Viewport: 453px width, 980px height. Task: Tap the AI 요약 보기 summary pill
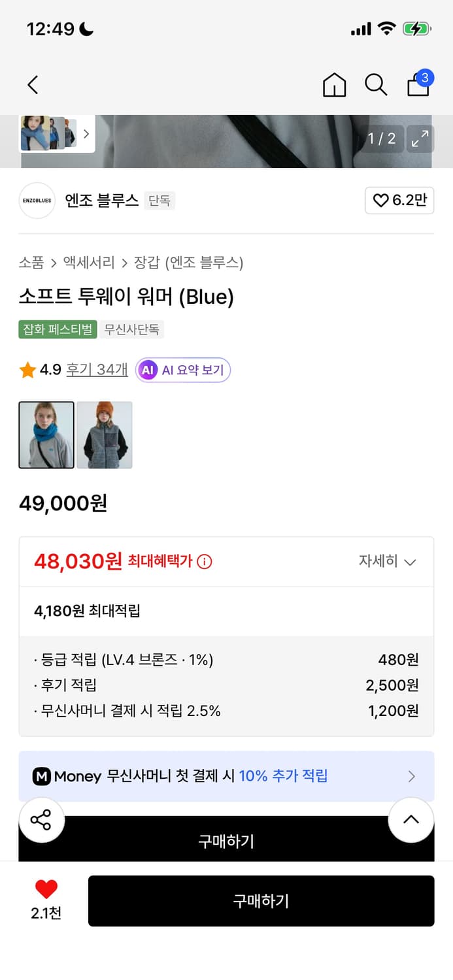click(182, 370)
